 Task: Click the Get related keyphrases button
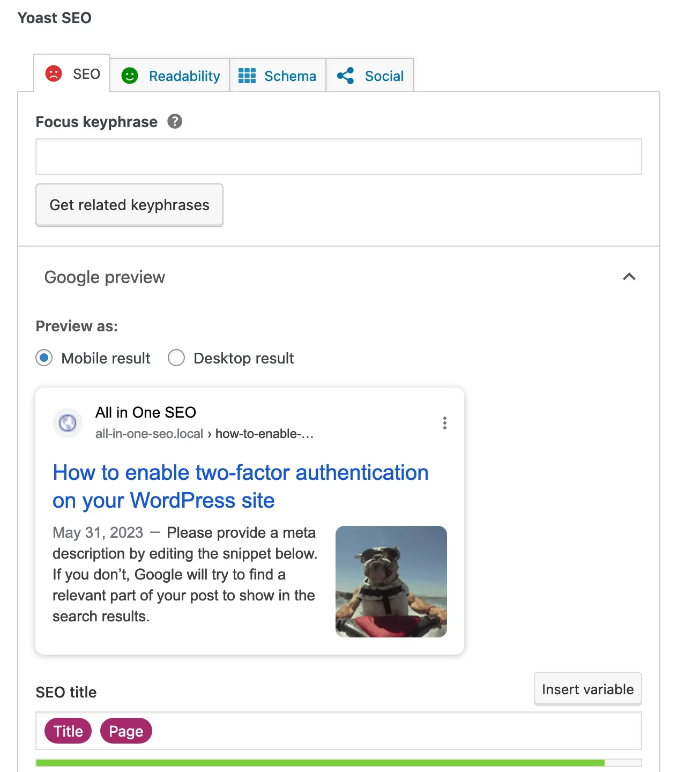click(x=129, y=205)
